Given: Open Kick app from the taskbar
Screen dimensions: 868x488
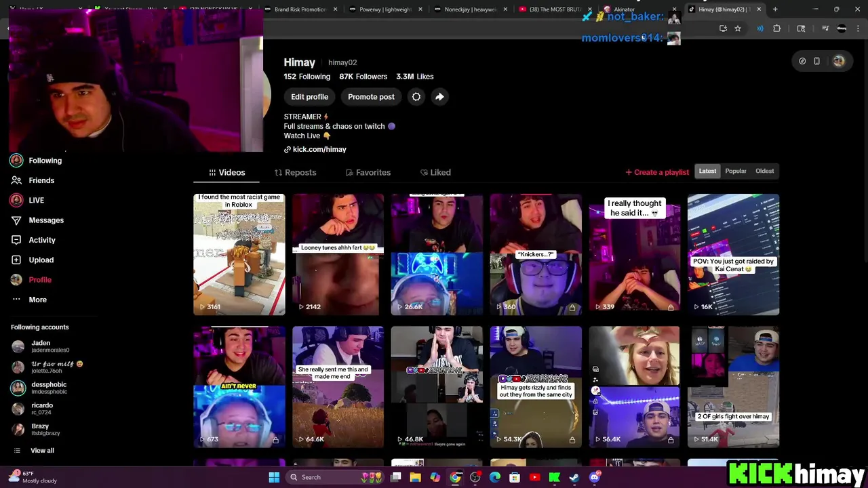Looking at the screenshot, I should (x=554, y=477).
